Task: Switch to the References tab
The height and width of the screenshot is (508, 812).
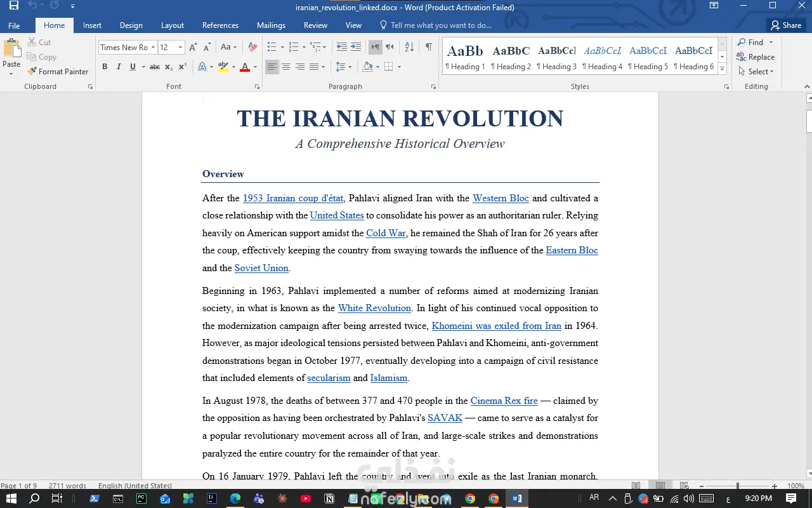Action: point(220,25)
